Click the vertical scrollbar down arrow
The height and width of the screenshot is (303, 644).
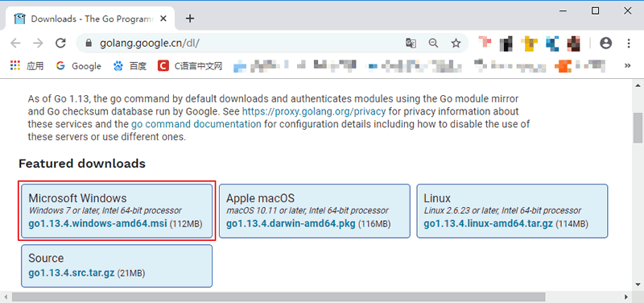coord(638,284)
